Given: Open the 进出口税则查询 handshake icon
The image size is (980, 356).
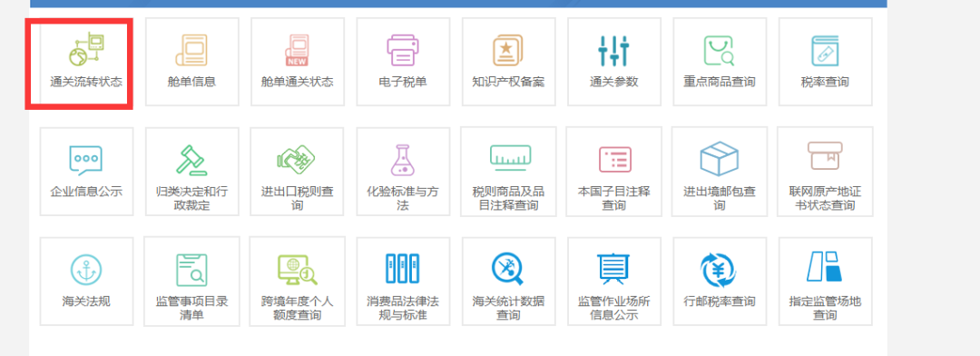Looking at the screenshot, I should (297, 160).
